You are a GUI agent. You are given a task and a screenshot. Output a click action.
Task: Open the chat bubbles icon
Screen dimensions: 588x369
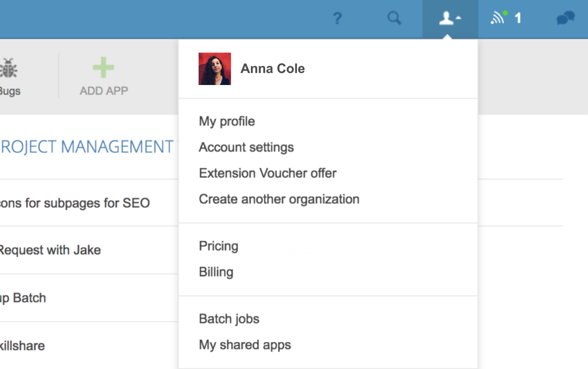[565, 18]
